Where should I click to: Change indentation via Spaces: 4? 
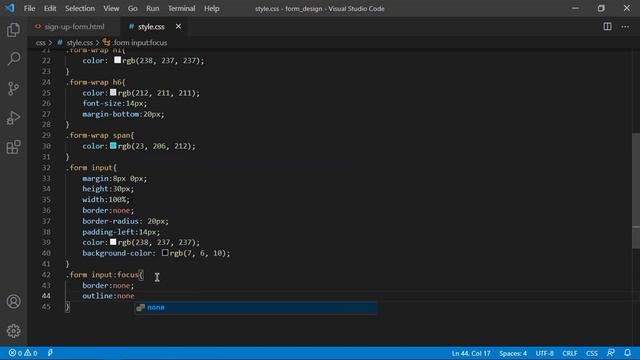pyautogui.click(x=513, y=353)
